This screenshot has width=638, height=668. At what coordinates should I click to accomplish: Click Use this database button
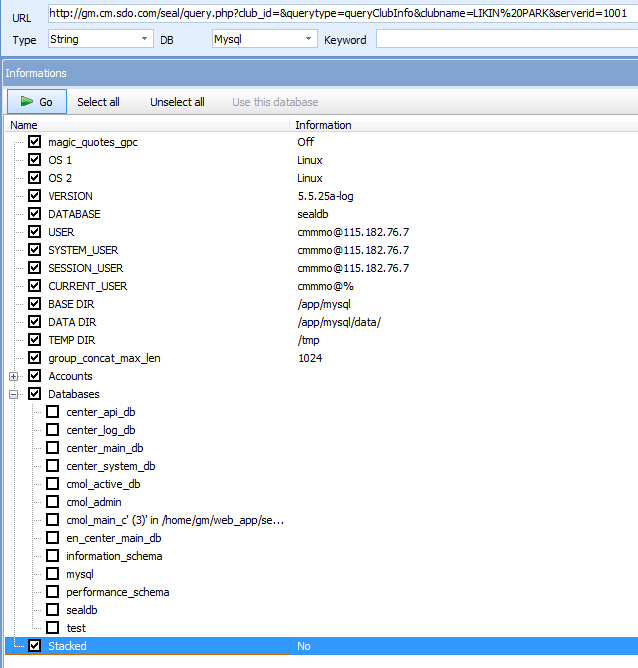(x=275, y=102)
